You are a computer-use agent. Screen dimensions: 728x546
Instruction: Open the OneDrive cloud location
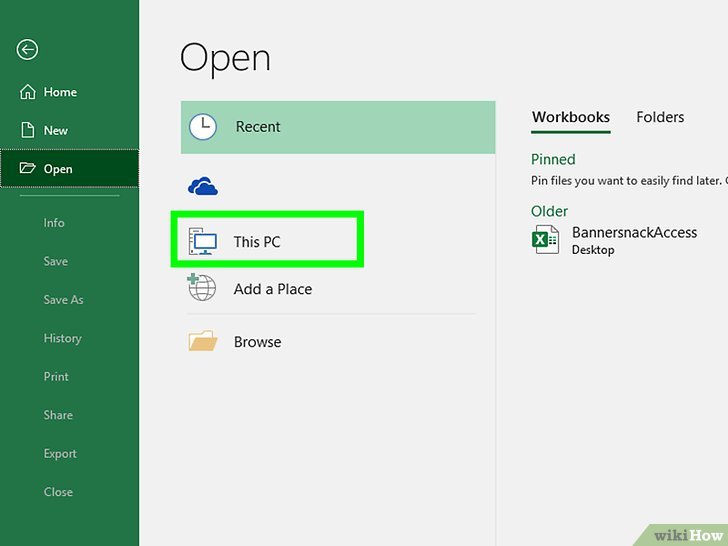tap(203, 186)
